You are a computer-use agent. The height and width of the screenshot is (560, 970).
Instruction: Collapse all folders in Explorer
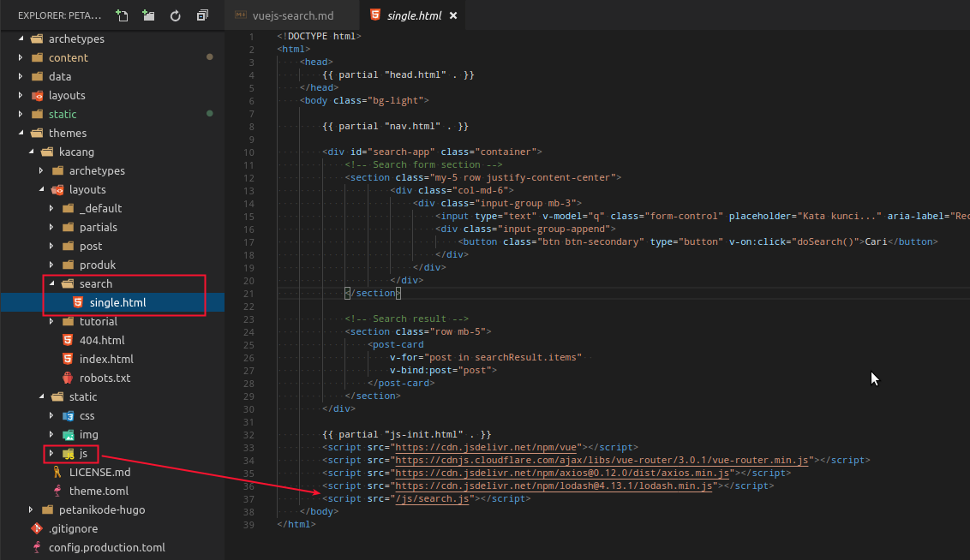pos(202,15)
